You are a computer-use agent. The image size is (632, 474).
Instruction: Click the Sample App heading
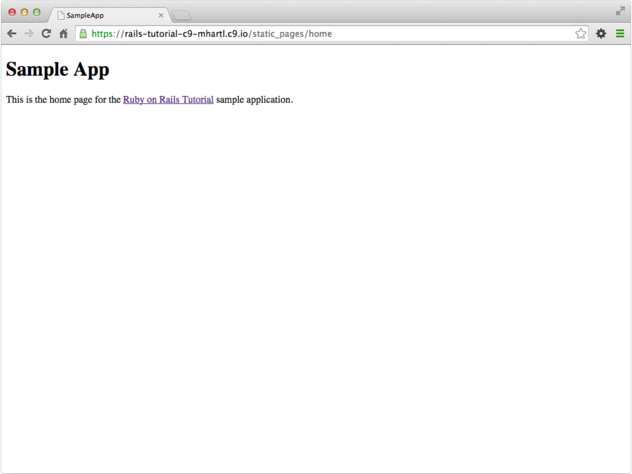57,70
